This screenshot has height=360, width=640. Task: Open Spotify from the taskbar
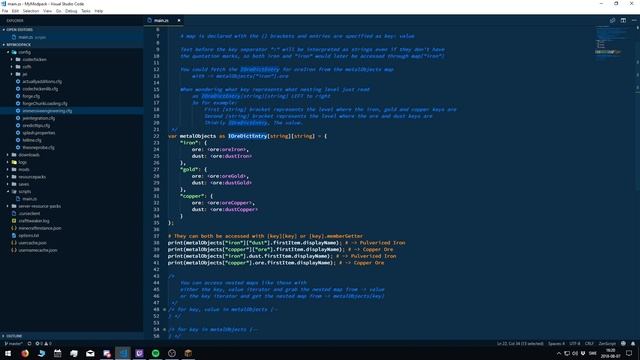point(156,353)
